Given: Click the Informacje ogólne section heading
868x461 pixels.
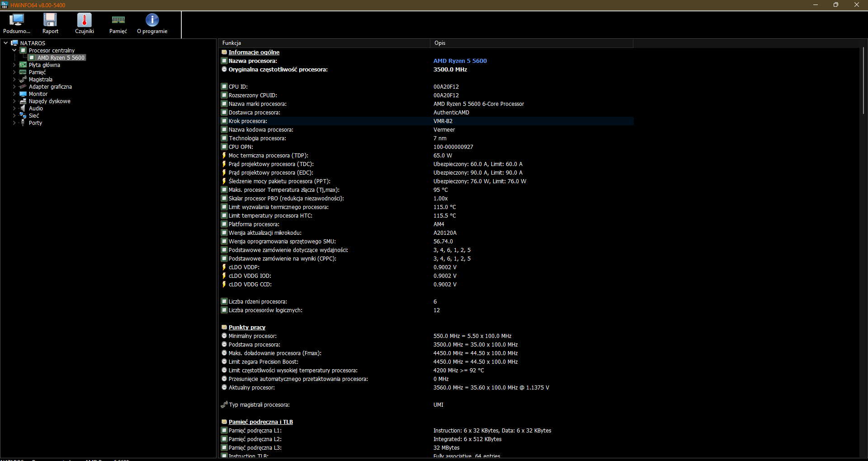Looking at the screenshot, I should coord(254,52).
